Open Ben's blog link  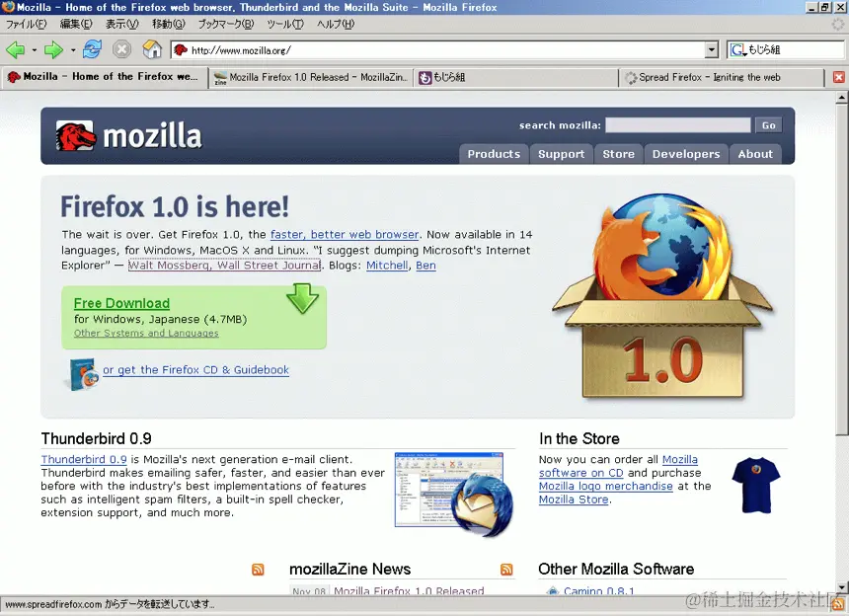point(425,266)
